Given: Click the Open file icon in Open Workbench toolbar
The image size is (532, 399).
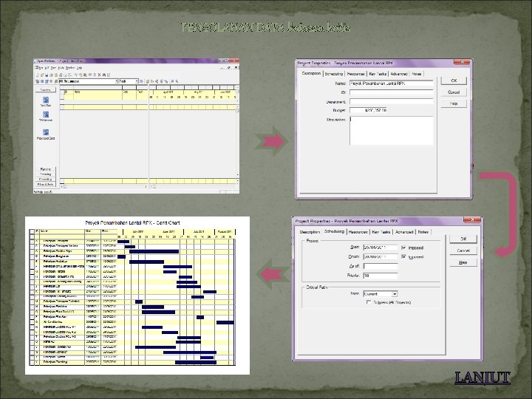Looking at the screenshot, I should click(42, 75).
